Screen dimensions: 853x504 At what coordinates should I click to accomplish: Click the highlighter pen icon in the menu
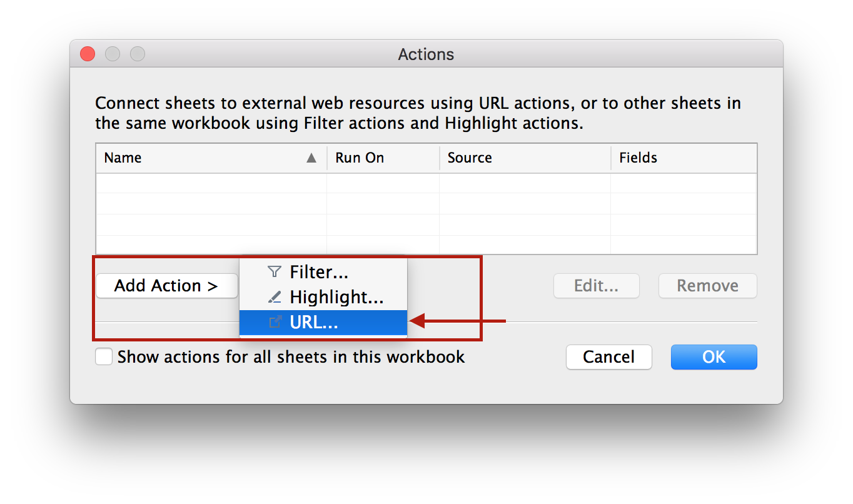tap(275, 297)
